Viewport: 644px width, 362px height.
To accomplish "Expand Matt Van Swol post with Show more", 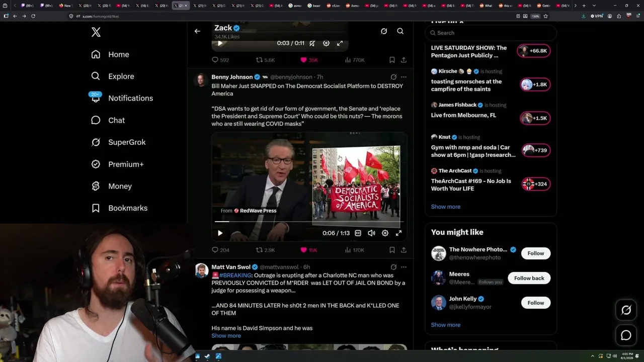I will (226, 336).
